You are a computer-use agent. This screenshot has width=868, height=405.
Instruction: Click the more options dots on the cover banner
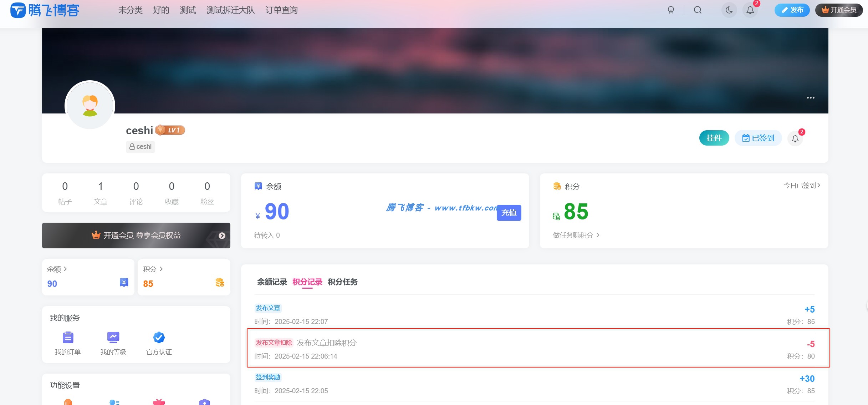[x=811, y=97]
